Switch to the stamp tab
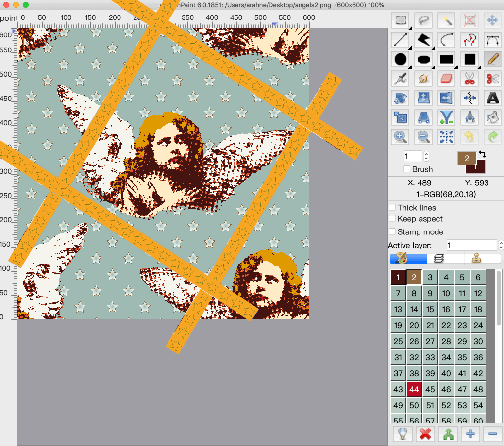 coord(476,258)
